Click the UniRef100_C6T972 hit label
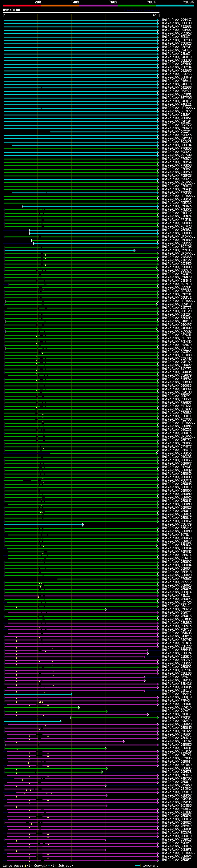 coord(177,111)
